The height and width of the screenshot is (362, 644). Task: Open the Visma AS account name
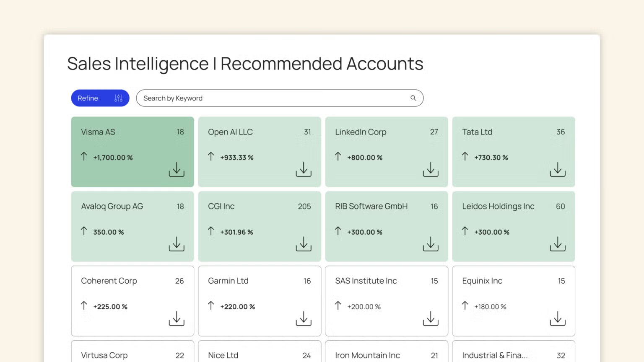coord(98,132)
